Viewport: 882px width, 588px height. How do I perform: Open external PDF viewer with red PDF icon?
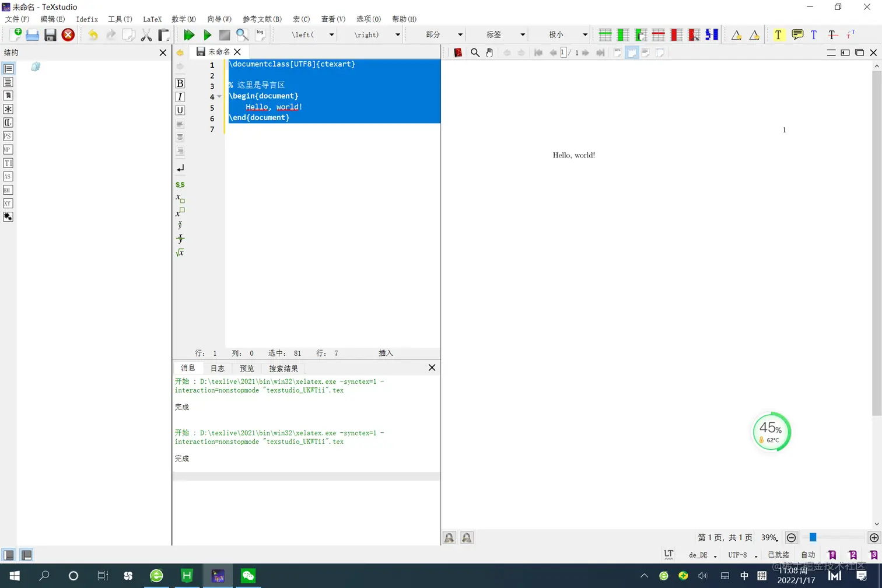(458, 52)
